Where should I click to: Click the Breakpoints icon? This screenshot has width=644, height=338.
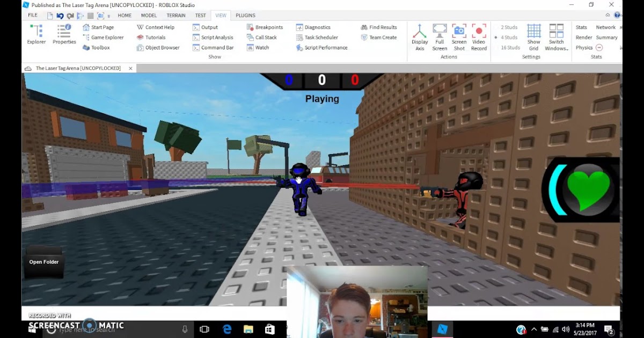coord(250,27)
